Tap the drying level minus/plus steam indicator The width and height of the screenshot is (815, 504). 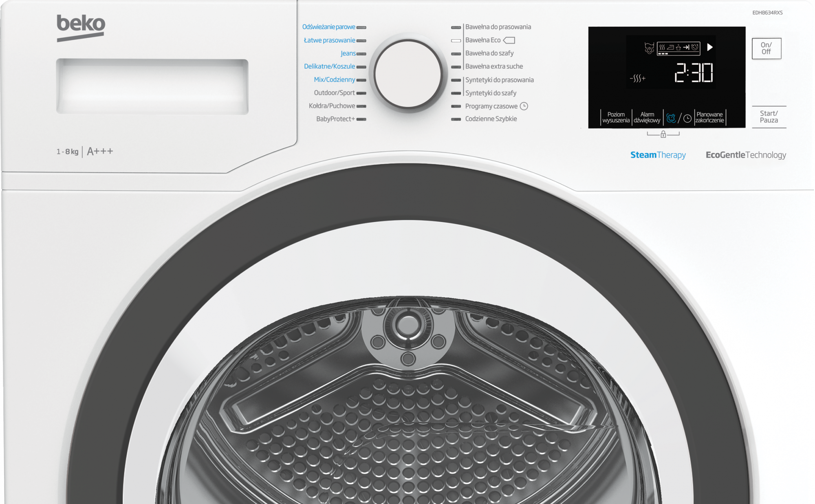pyautogui.click(x=638, y=78)
